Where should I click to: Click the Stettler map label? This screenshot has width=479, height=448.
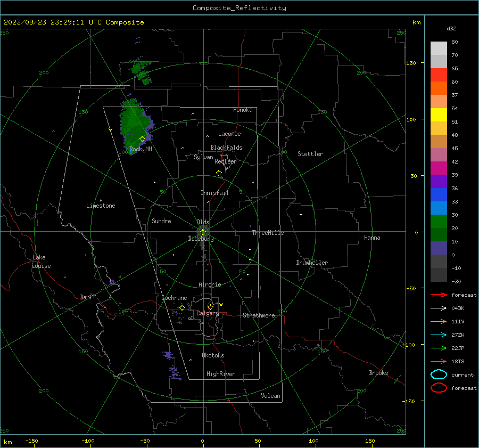point(310,154)
